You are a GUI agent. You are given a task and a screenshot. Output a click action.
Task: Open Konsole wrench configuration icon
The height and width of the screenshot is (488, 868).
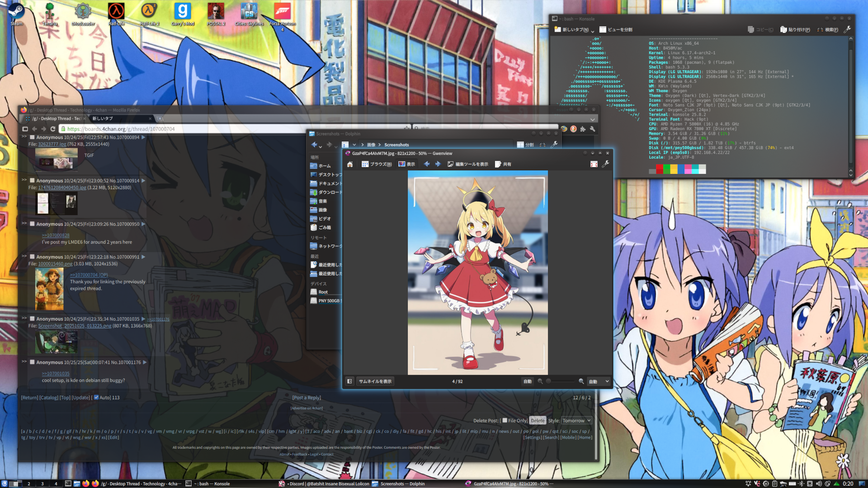pyautogui.click(x=847, y=29)
